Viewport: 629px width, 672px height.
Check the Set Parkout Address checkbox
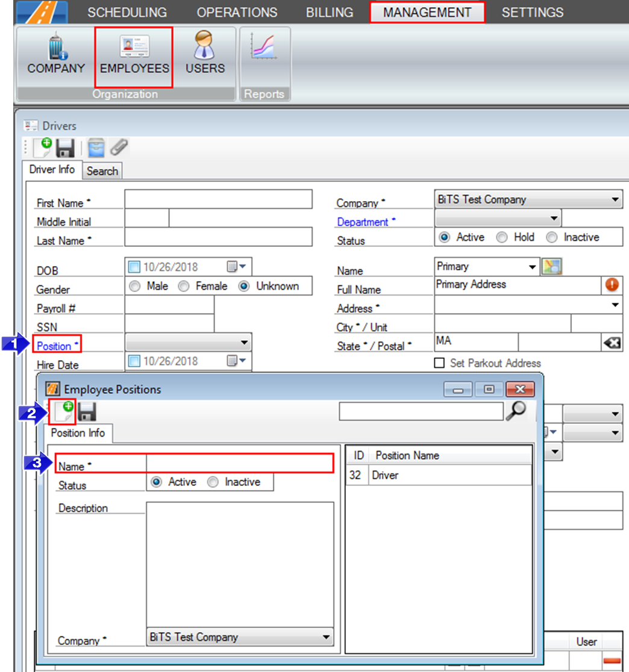[x=439, y=363]
